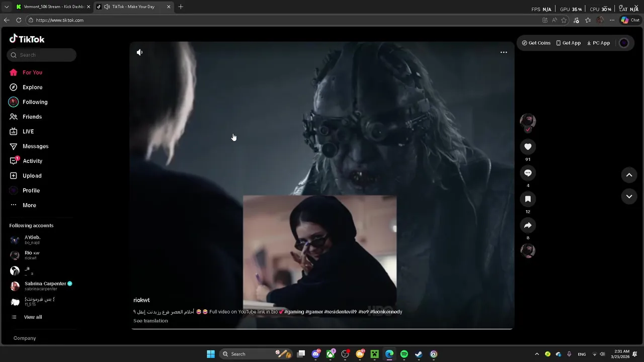Share the video with the arrow icon
Image resolution: width=644 pixels, height=362 pixels.
[528, 225]
